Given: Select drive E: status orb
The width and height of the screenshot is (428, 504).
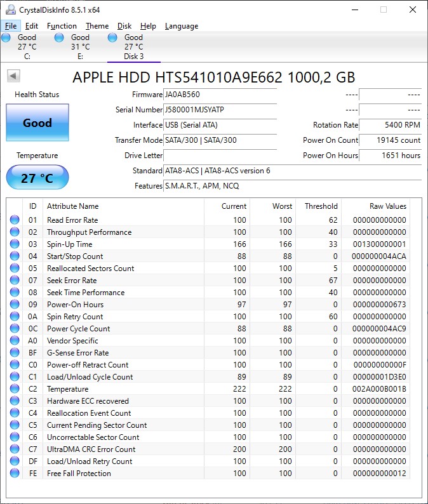Looking at the screenshot, I should (59, 38).
